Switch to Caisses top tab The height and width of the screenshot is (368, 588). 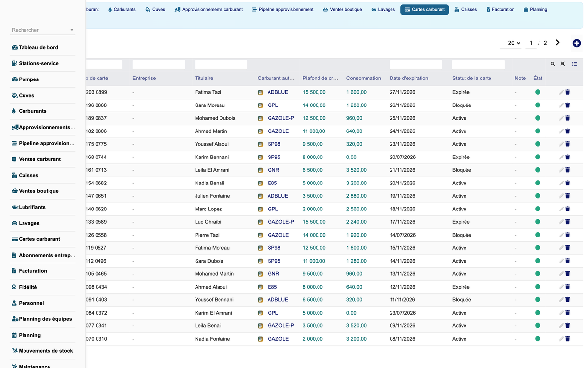pyautogui.click(x=465, y=10)
